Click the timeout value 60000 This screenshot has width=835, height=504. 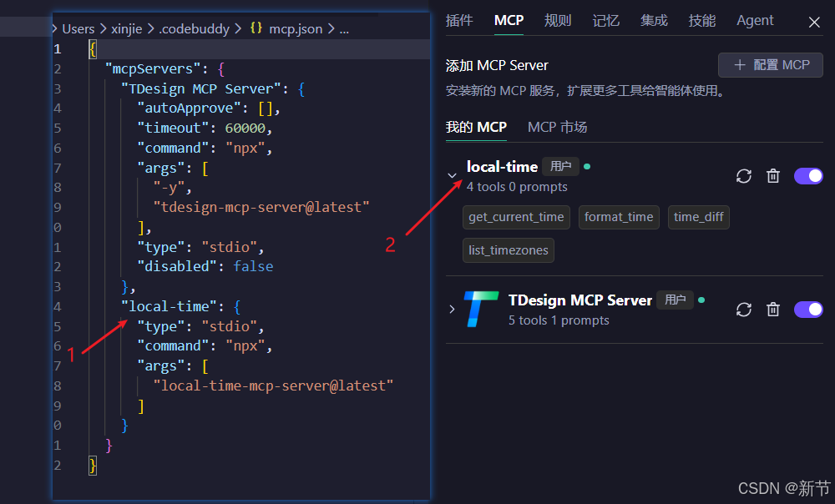click(x=245, y=129)
